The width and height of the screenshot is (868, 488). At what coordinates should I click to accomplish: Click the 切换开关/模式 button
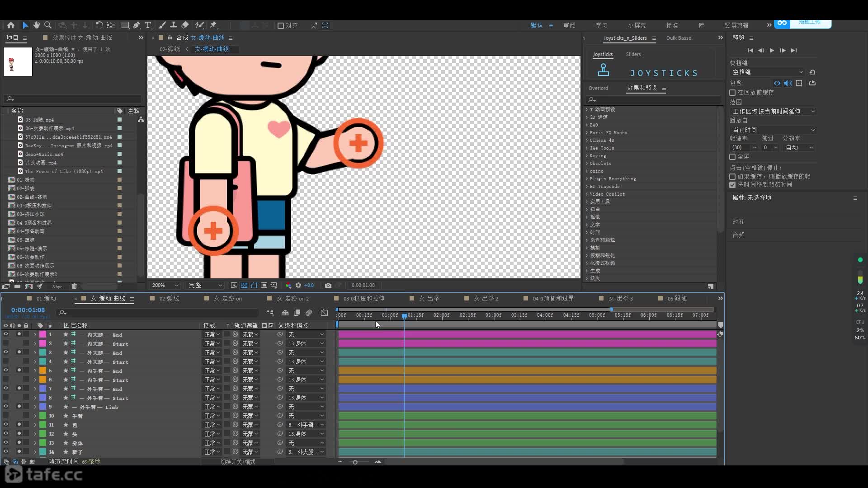coord(238,462)
